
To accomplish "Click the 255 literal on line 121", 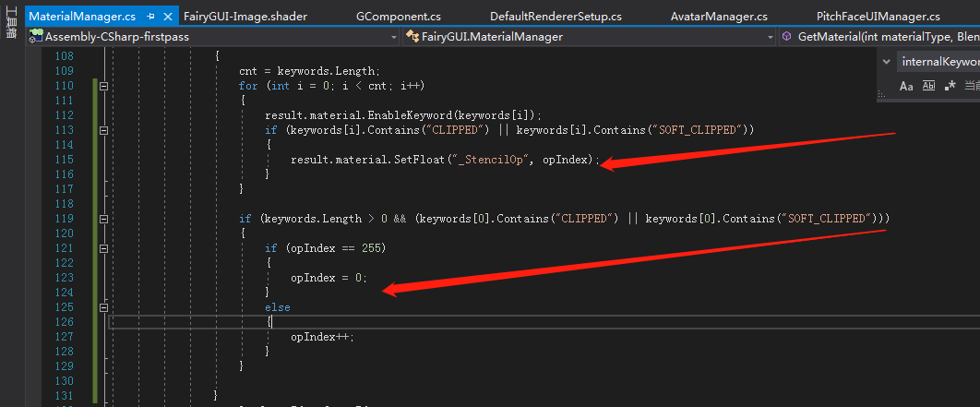I will pos(371,248).
